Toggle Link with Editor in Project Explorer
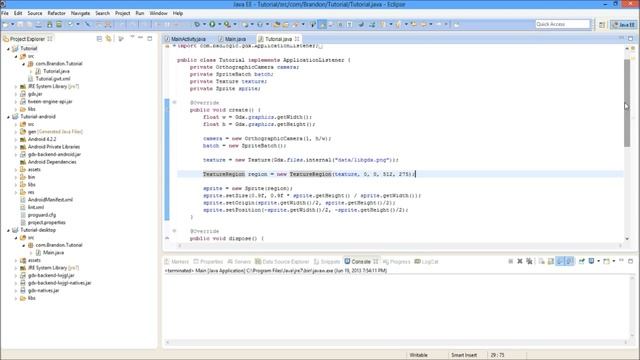This screenshot has width=640, height=360. (109, 38)
